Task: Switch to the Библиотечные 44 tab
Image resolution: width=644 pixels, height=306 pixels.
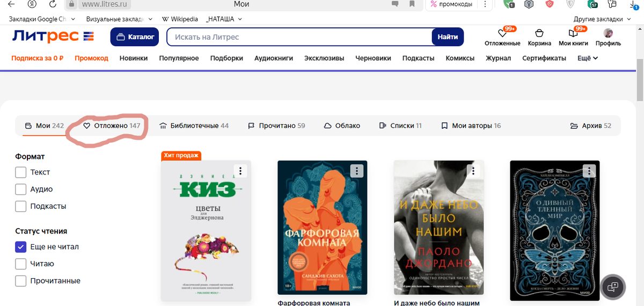Action: 194,126
